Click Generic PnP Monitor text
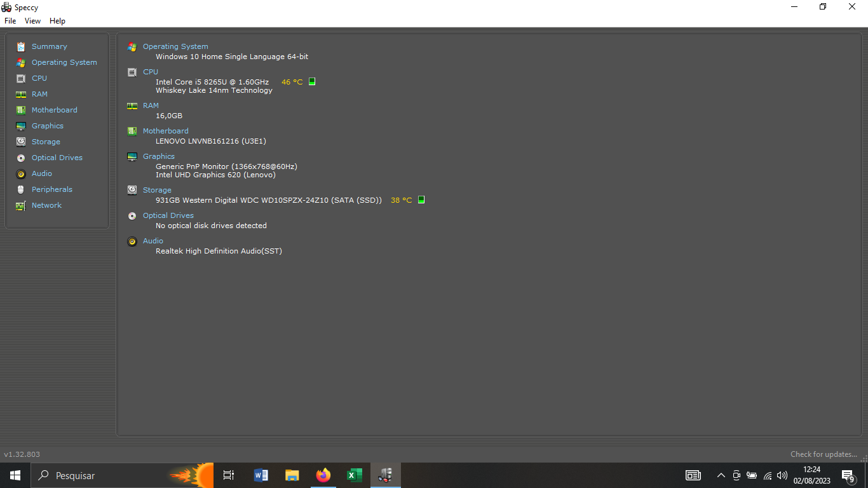Screen dimensions: 868x488 [227, 166]
